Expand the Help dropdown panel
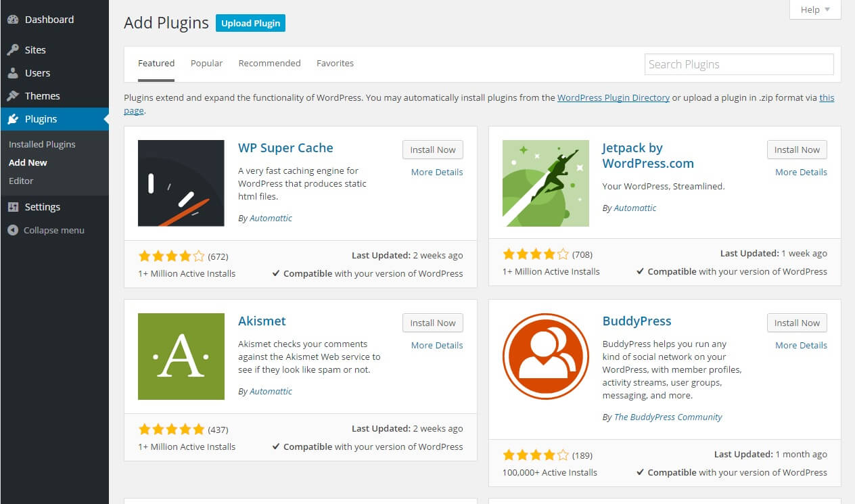This screenshot has width=855, height=504. [x=815, y=9]
